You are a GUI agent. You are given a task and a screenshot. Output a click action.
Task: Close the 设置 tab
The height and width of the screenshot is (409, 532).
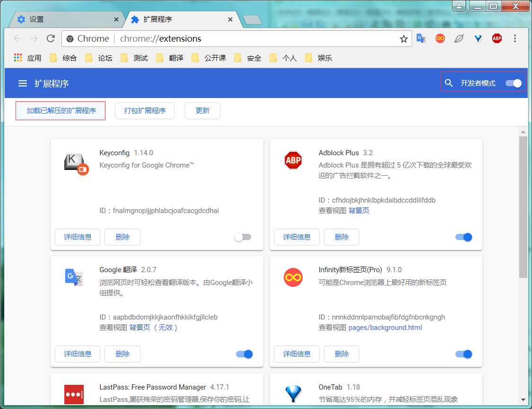tap(116, 19)
